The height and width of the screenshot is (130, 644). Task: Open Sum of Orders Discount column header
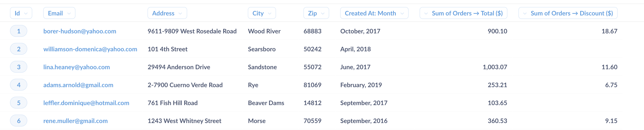click(568, 13)
